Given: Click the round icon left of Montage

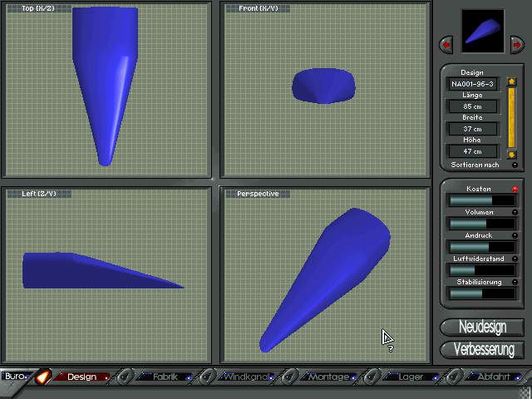Looking at the screenshot, I should pos(291,377).
